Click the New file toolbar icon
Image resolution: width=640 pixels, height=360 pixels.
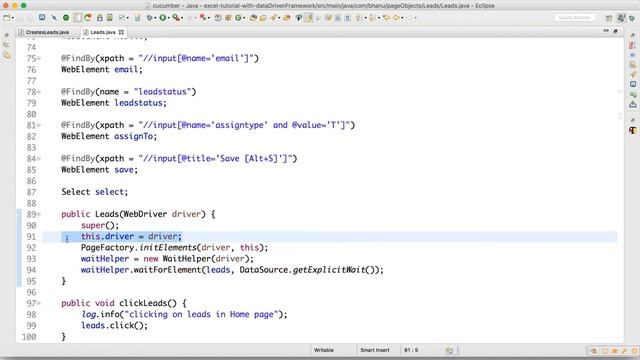(x=7, y=18)
